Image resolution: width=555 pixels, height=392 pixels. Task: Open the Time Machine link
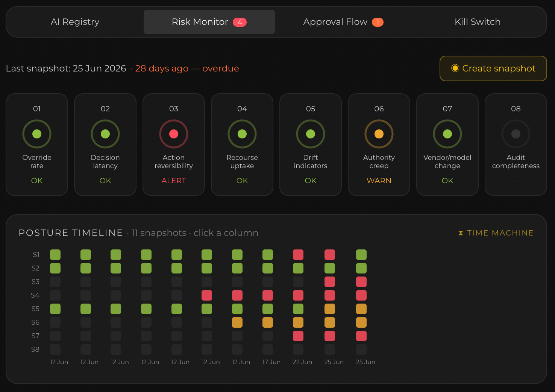496,233
